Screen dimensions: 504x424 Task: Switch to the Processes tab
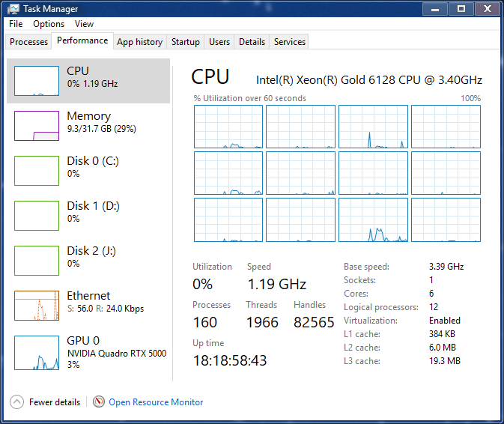29,42
